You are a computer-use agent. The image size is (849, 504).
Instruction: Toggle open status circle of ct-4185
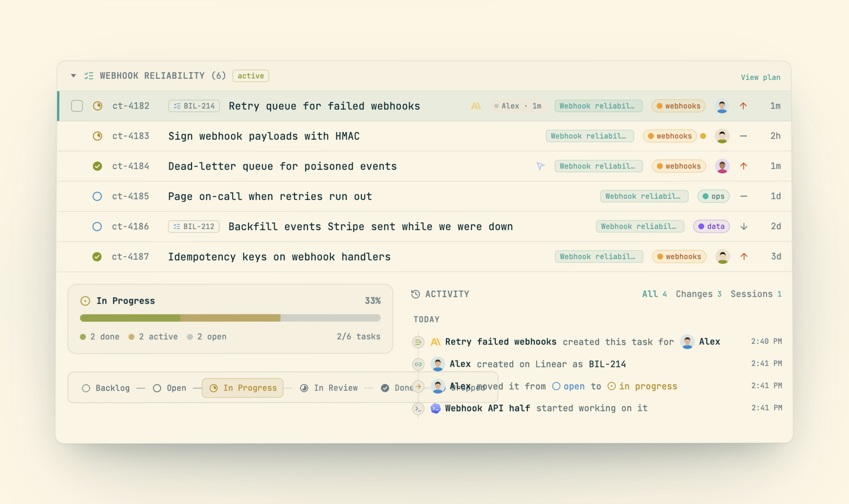point(97,196)
